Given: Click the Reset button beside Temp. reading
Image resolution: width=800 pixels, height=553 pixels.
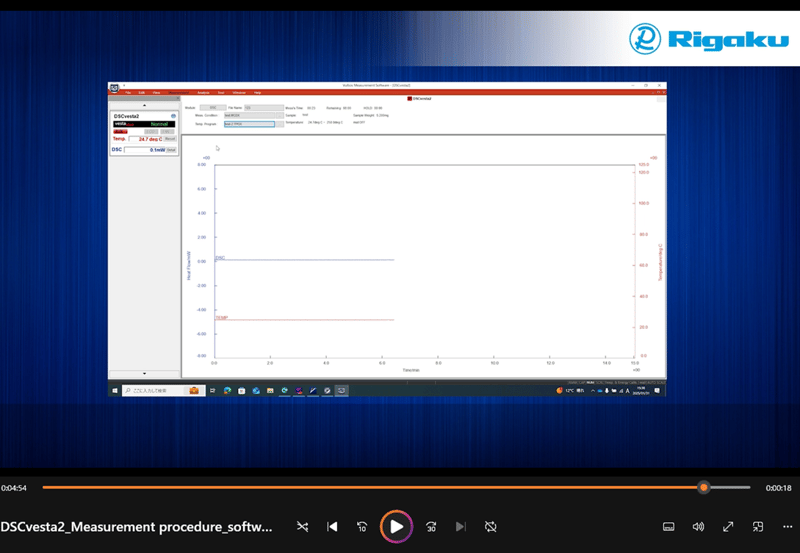Looking at the screenshot, I should [170, 139].
